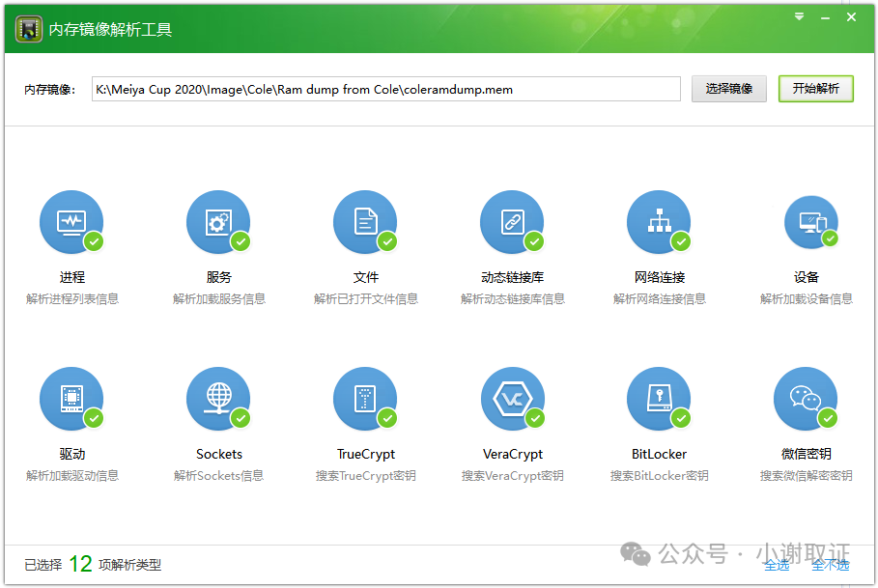Screen dimensions: 878x588
Task: Click the 内存镜像解析工具 window title
Action: click(110, 30)
